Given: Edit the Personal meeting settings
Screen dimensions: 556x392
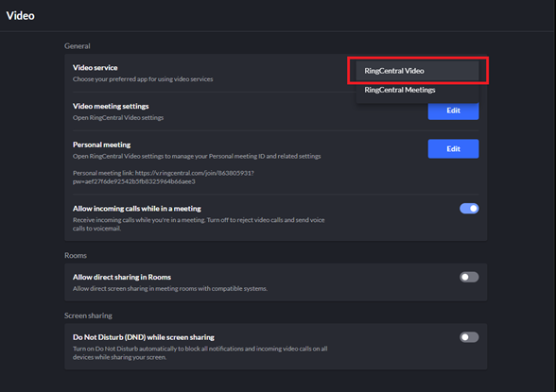Looking at the screenshot, I should (453, 148).
